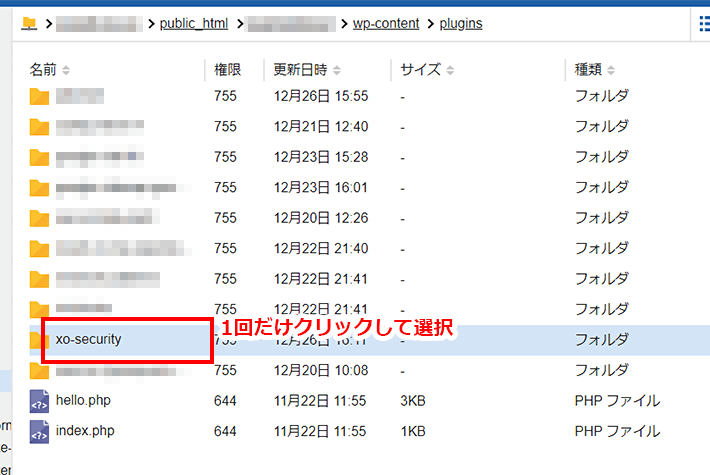710x475 pixels.
Task: Open the public_html breadcrumb link
Action: click(x=193, y=22)
